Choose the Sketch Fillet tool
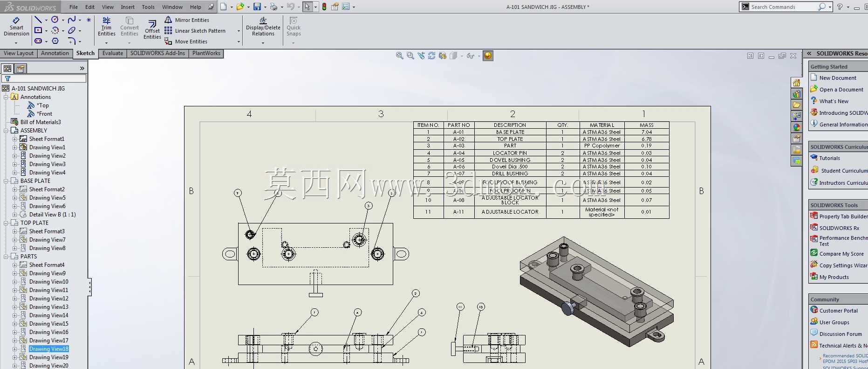The width and height of the screenshot is (868, 369). [72, 41]
